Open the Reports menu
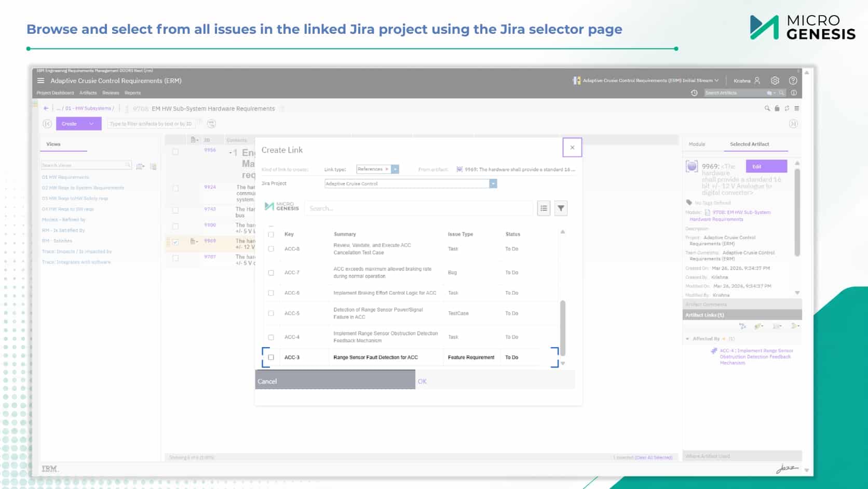 click(133, 93)
